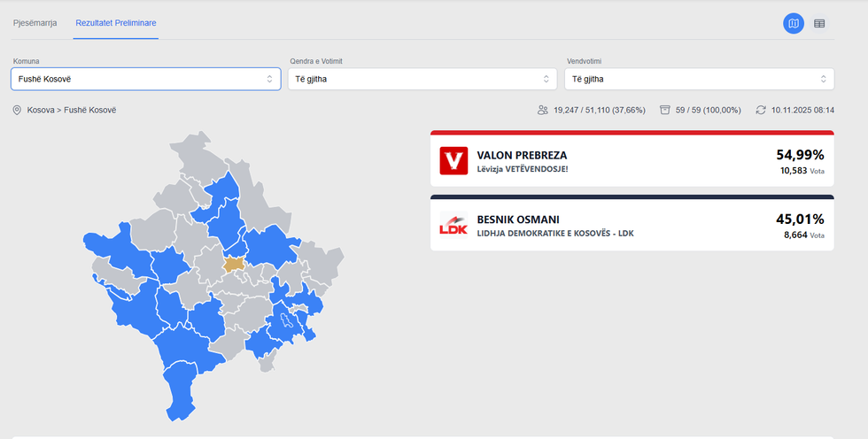Click the Kosova breadcrumb link
This screenshot has height=439, width=868.
coord(41,110)
